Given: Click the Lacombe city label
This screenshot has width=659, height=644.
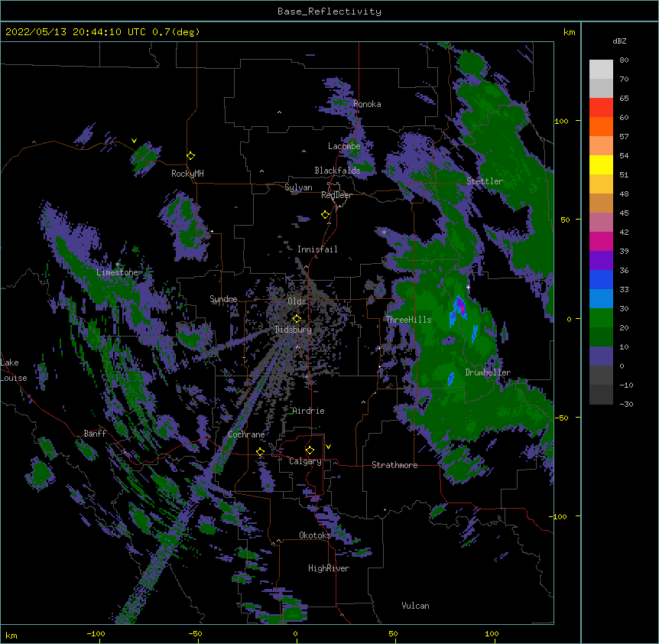Looking at the screenshot, I should click(x=344, y=146).
